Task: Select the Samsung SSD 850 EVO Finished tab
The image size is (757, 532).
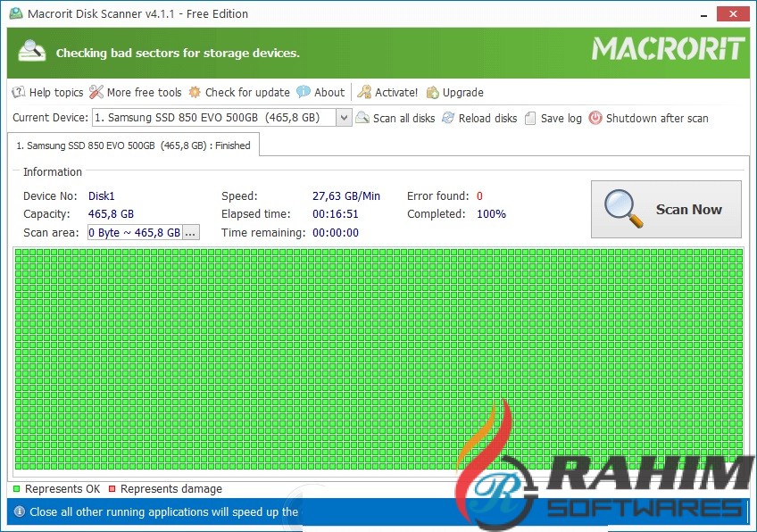Action: [x=133, y=145]
